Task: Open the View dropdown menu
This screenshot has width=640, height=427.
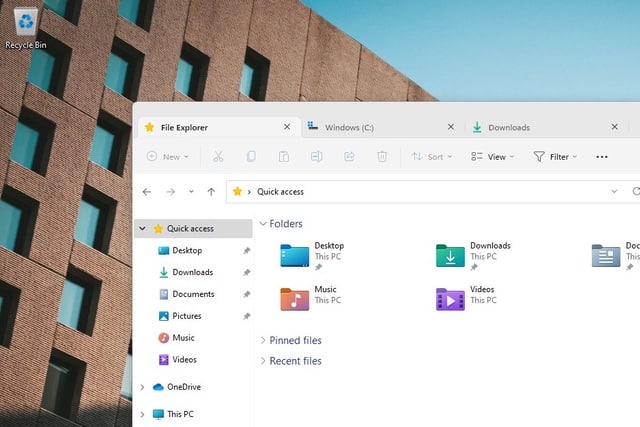Action: click(x=492, y=157)
